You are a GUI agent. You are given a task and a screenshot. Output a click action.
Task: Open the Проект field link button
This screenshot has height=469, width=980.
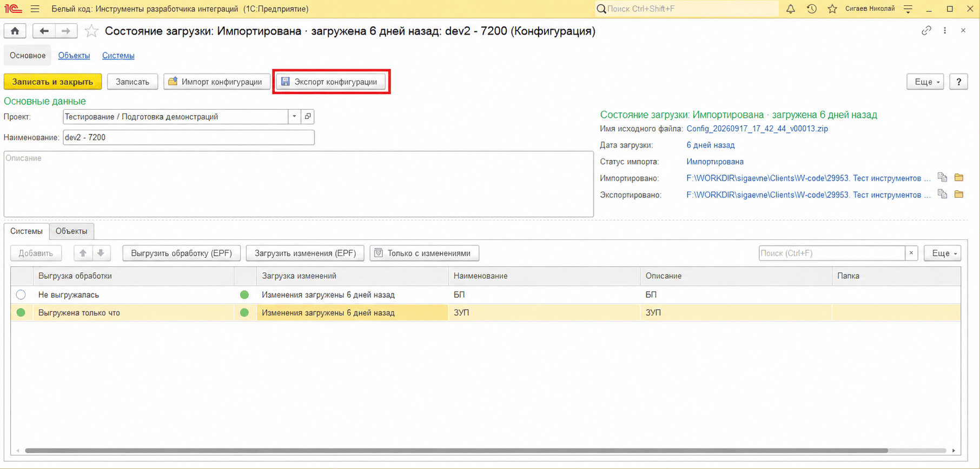[308, 117]
